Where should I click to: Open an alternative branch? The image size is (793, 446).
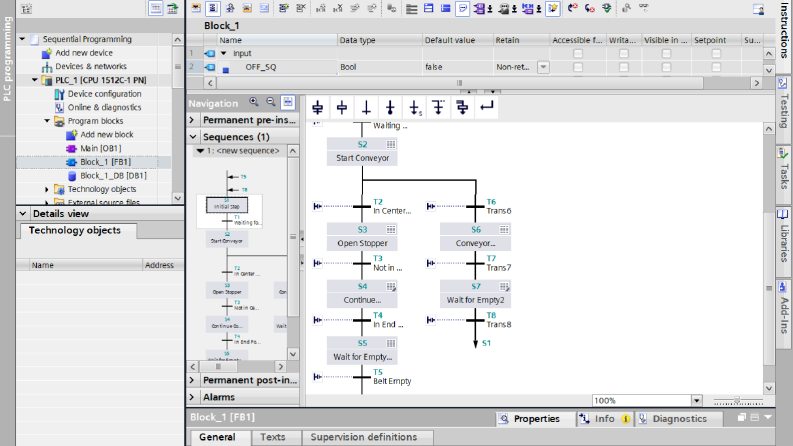coord(438,107)
